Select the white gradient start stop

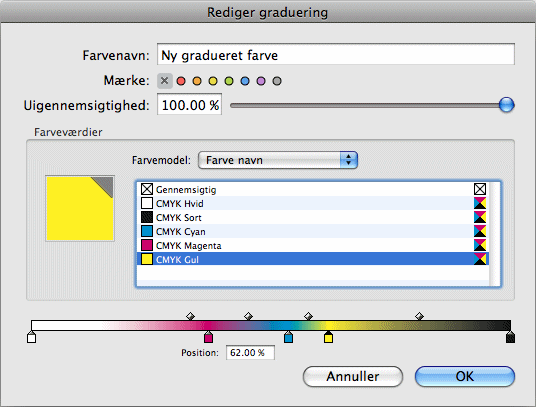pos(31,337)
